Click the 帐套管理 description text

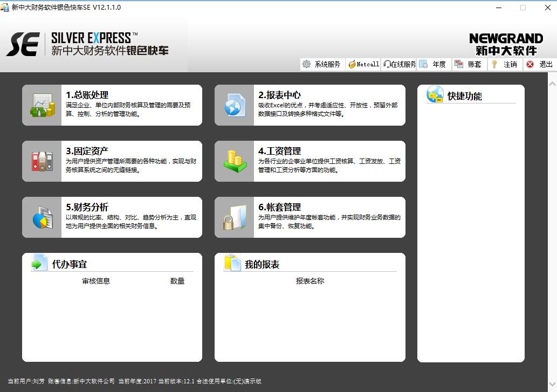(329, 222)
